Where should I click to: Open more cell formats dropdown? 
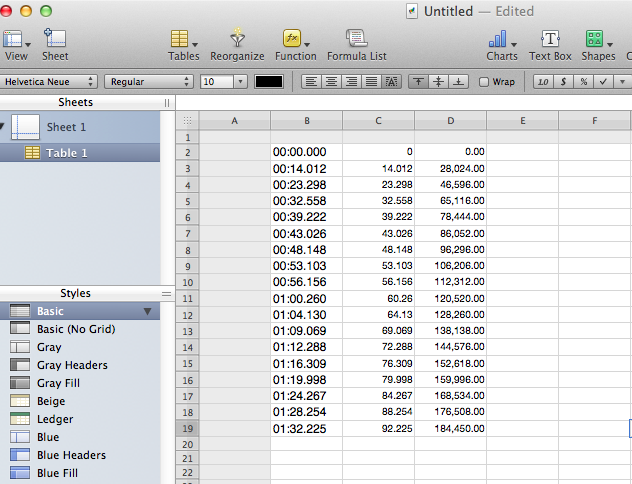point(622,82)
